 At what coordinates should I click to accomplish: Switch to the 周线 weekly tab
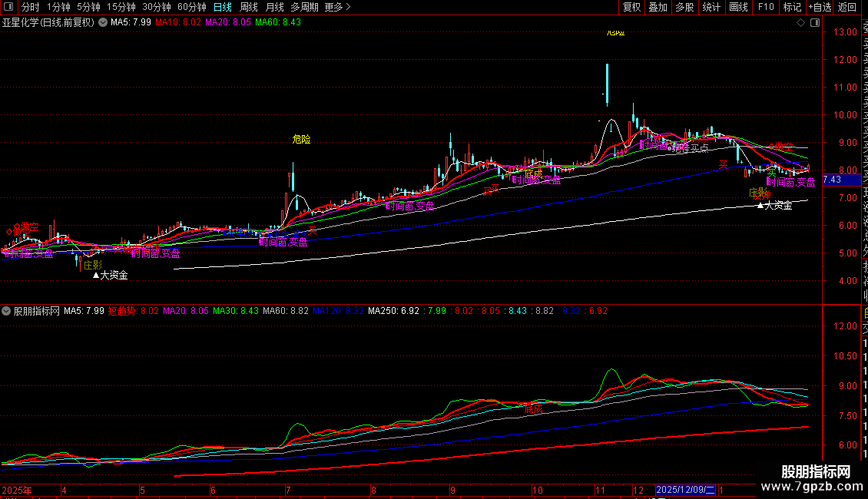249,7
